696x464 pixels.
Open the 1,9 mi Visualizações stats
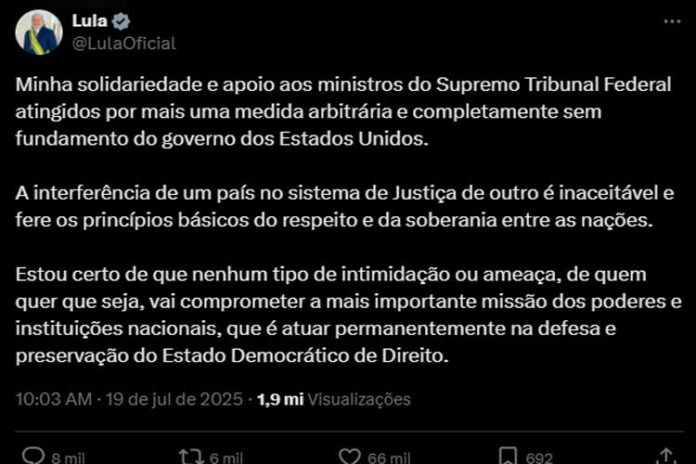pos(334,399)
